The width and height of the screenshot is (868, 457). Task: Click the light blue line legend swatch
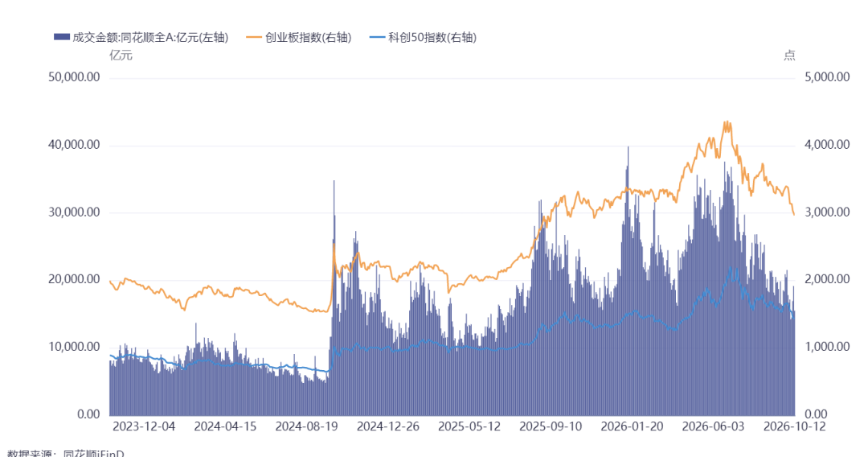(x=377, y=37)
